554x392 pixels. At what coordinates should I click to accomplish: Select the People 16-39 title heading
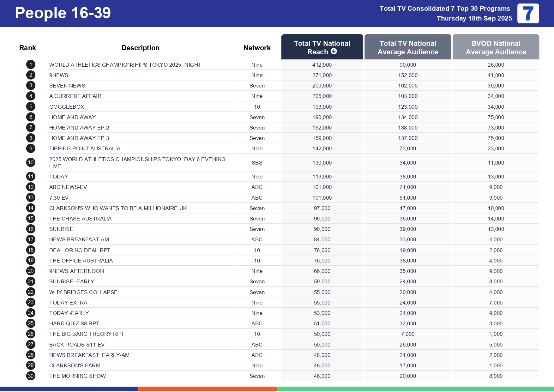pos(63,13)
